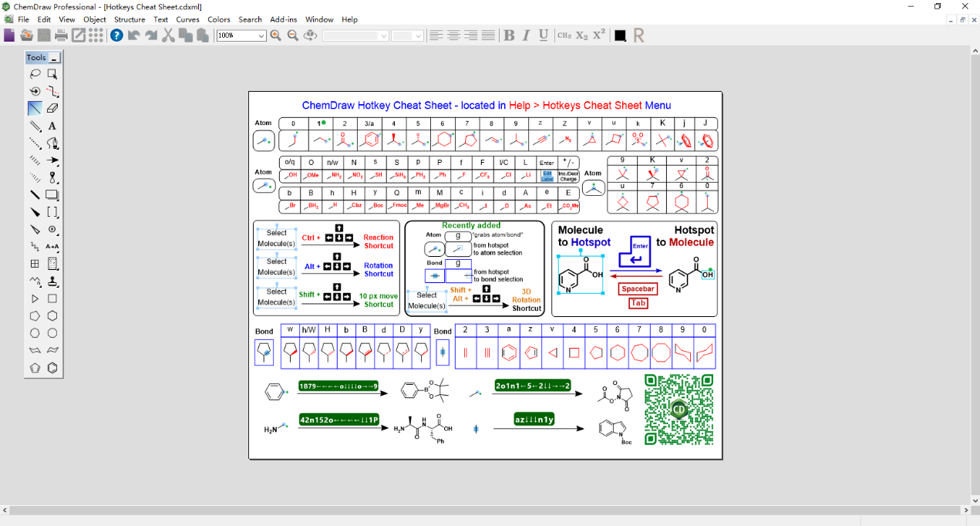This screenshot has height=526, width=980.
Task: Toggle Subscript formatting
Action: (582, 35)
